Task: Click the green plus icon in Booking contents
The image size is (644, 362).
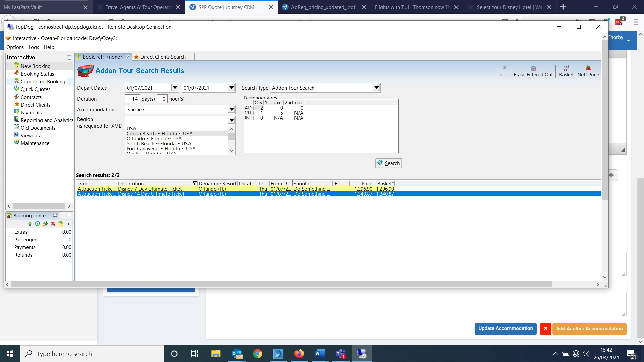Action: [x=30, y=224]
